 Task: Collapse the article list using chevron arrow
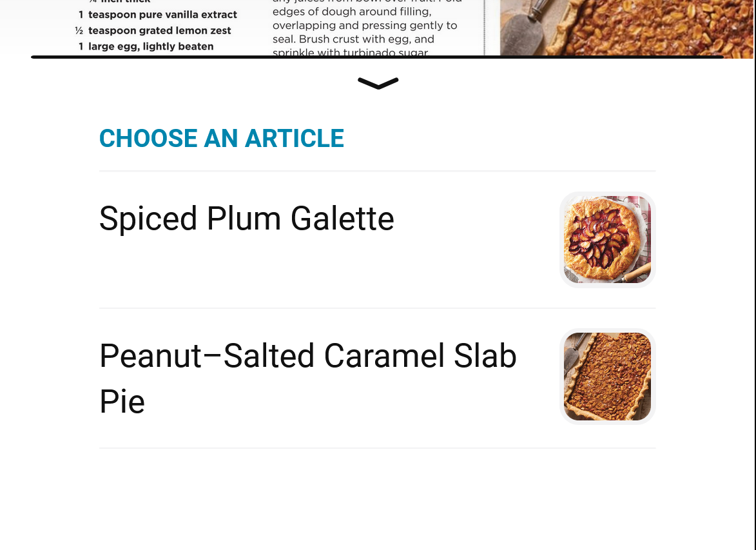378,83
